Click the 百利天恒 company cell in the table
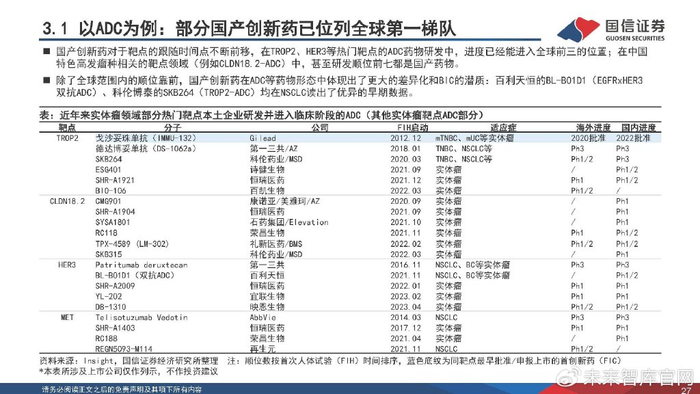This screenshot has height=394, width=700. [267, 275]
